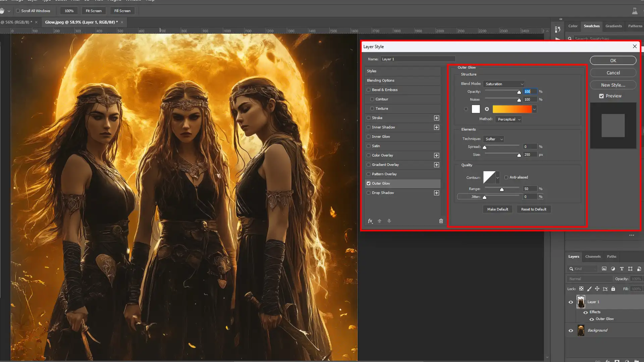Click the move effect down arrow

click(389, 221)
